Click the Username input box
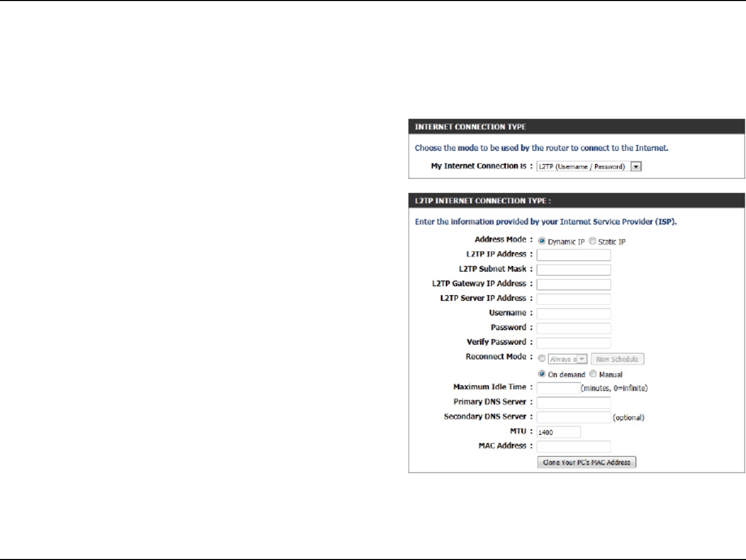Screen dimensions: 746x560 (573, 313)
